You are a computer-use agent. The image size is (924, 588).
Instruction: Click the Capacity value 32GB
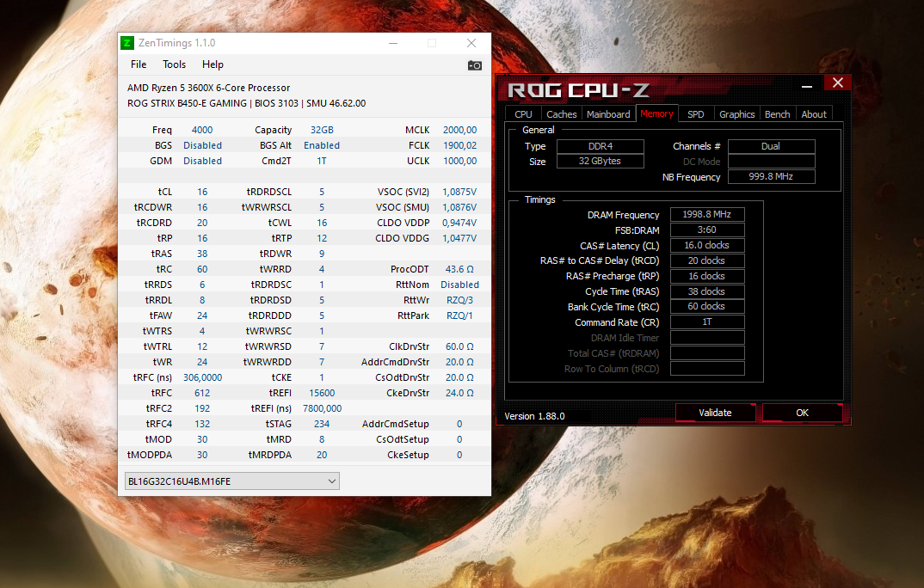click(322, 130)
